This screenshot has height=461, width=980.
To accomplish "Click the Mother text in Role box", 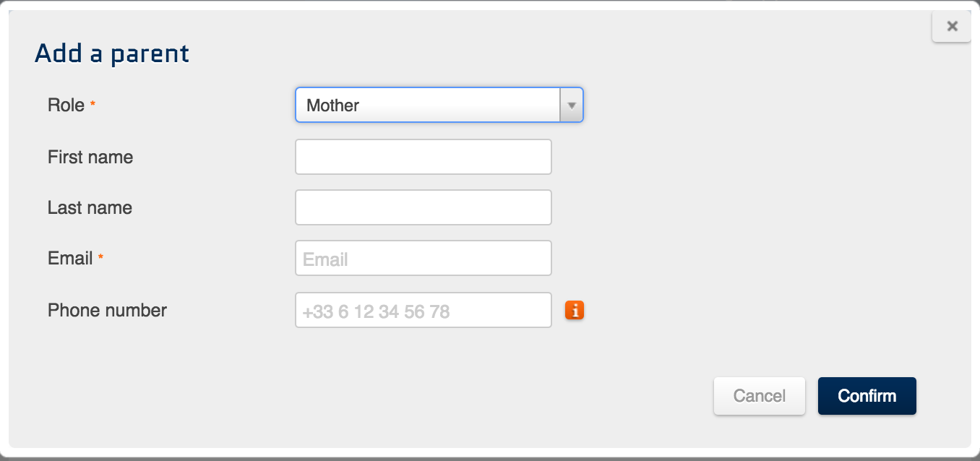I will (333, 105).
